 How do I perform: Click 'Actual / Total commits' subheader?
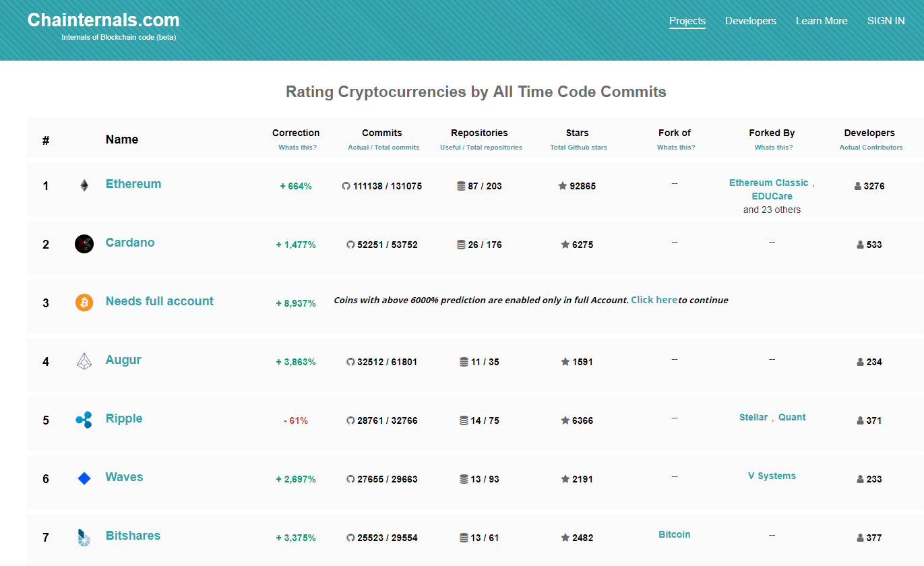[383, 148]
